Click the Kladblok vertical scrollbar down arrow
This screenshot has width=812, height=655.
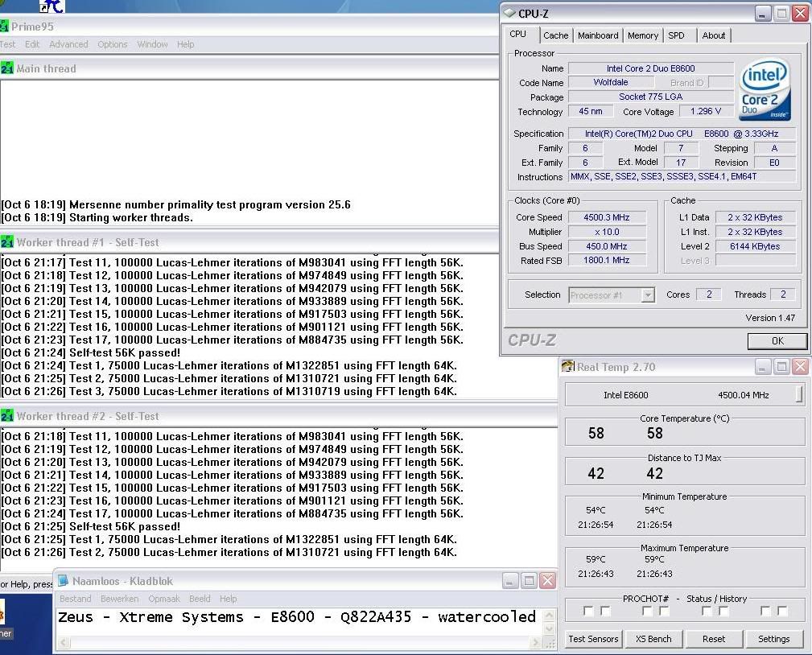coord(550,628)
